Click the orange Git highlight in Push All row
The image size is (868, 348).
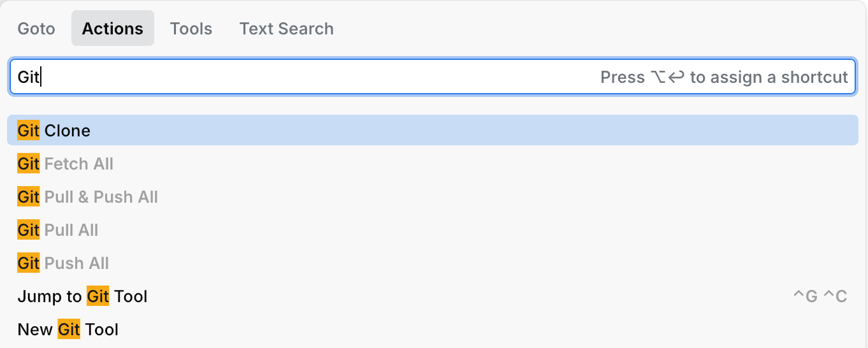tap(29, 263)
